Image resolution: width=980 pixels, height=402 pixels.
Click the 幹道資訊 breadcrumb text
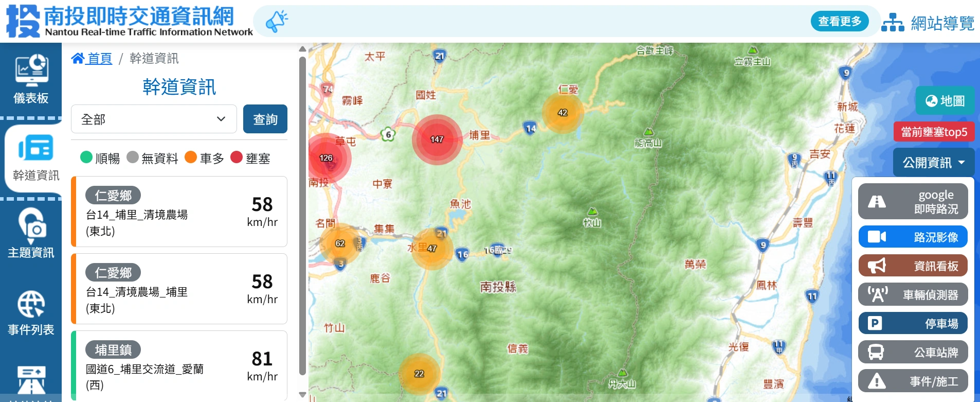(154, 58)
